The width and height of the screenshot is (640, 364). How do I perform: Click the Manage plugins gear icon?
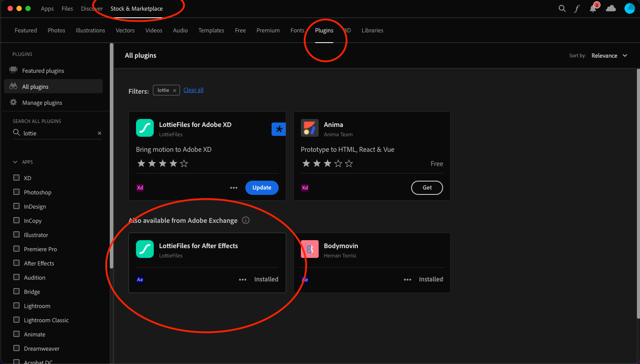[x=13, y=102]
